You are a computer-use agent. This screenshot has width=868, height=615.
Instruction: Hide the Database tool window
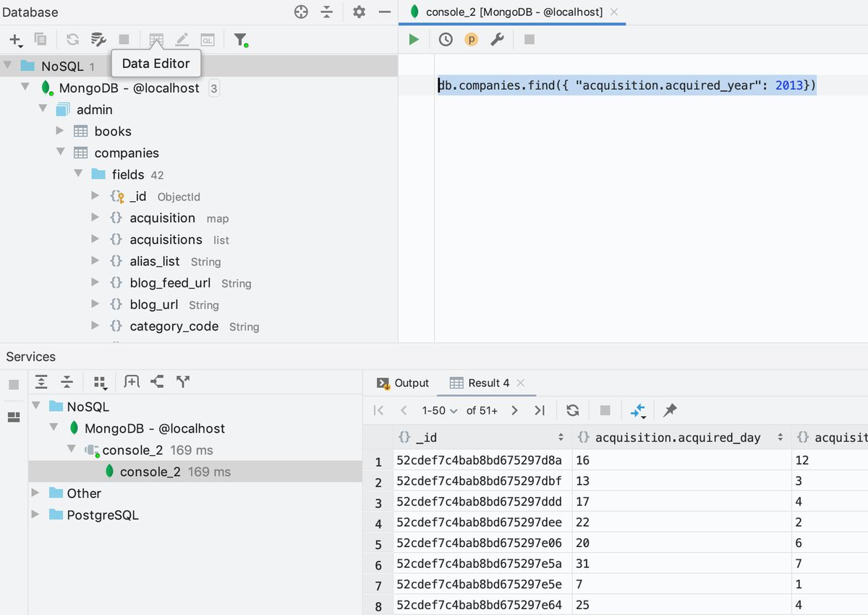point(385,12)
